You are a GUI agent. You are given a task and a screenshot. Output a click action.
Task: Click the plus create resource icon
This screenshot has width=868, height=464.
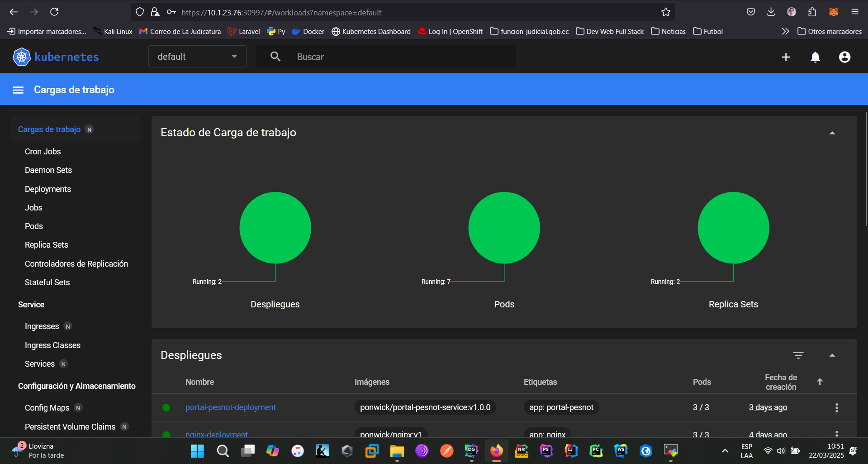[786, 57]
